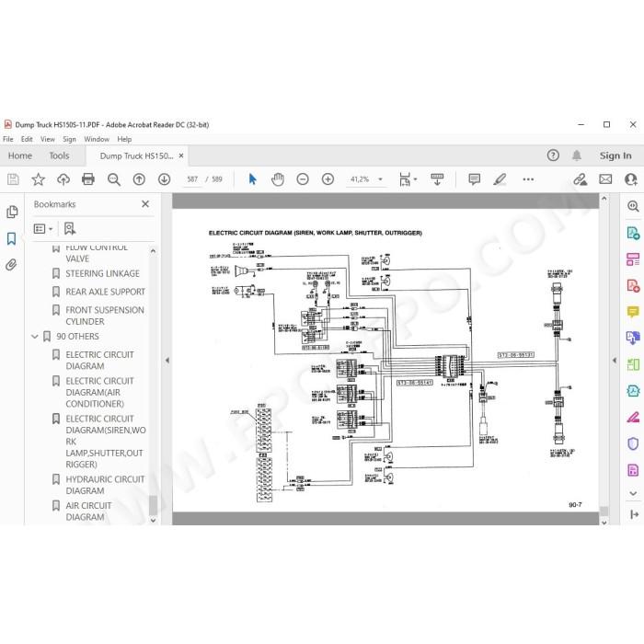Open zoom level dropdown
The image size is (644, 644).
click(x=380, y=179)
